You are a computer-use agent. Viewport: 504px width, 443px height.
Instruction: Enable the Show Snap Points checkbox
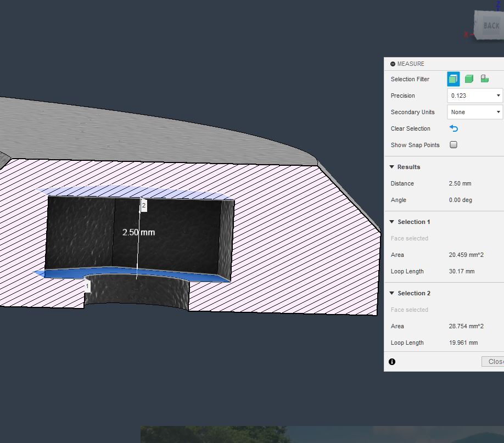[x=453, y=145]
